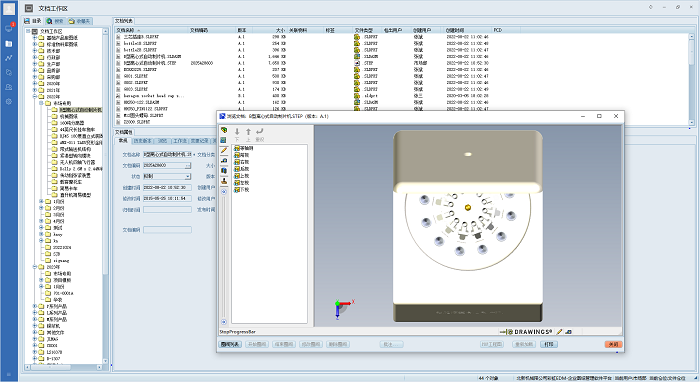700x382 pixels.
Task: Click the 图框列表 button in viewer
Action: click(x=230, y=345)
